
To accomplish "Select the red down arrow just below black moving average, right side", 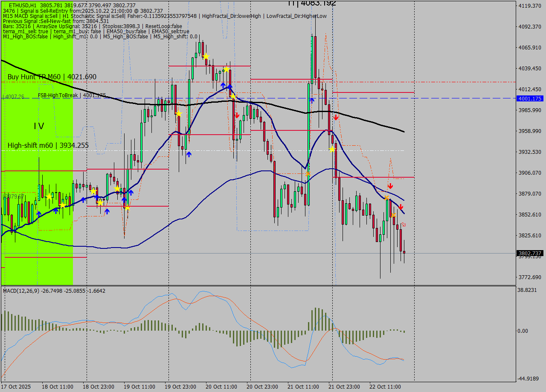I will (x=336, y=117).
